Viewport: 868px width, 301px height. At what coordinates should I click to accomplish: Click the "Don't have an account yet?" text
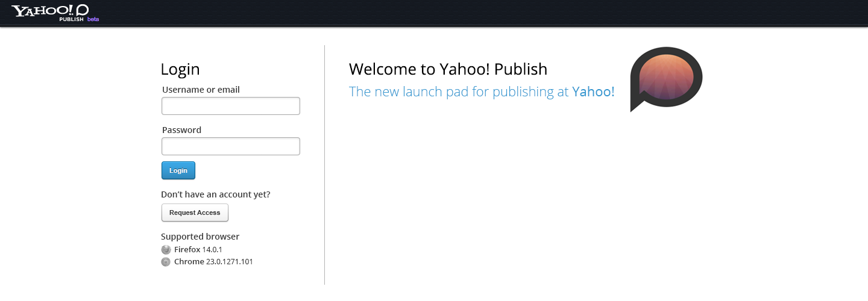pyautogui.click(x=215, y=194)
